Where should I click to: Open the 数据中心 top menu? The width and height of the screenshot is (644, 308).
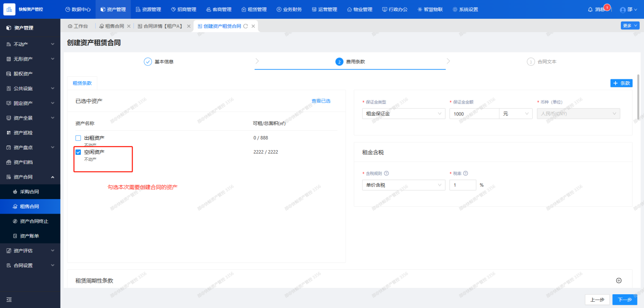[78, 9]
